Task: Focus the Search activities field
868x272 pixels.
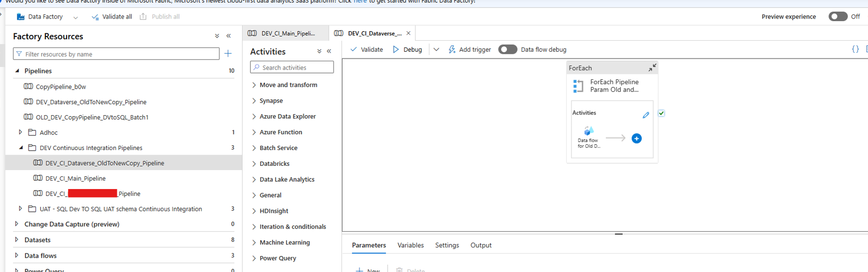Action: pos(292,67)
